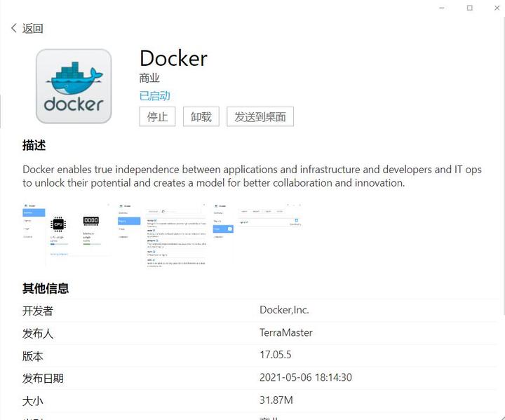The height and width of the screenshot is (420, 505).
Task: Click the 其他信息 section heading
Action: (46, 288)
